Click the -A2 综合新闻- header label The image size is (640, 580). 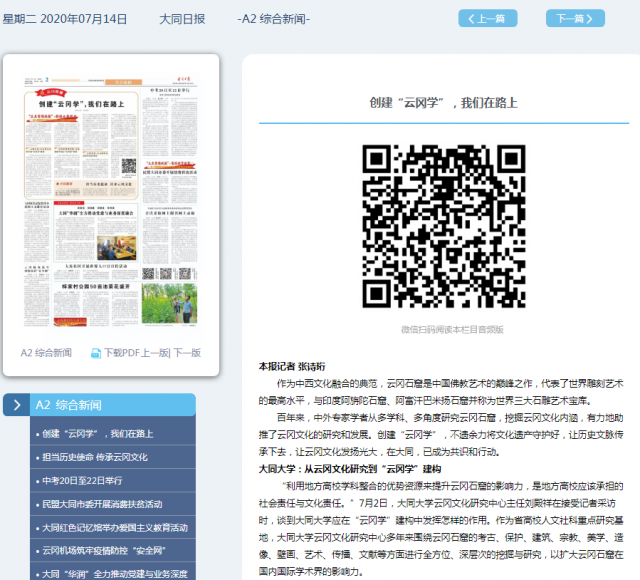pyautogui.click(x=273, y=19)
